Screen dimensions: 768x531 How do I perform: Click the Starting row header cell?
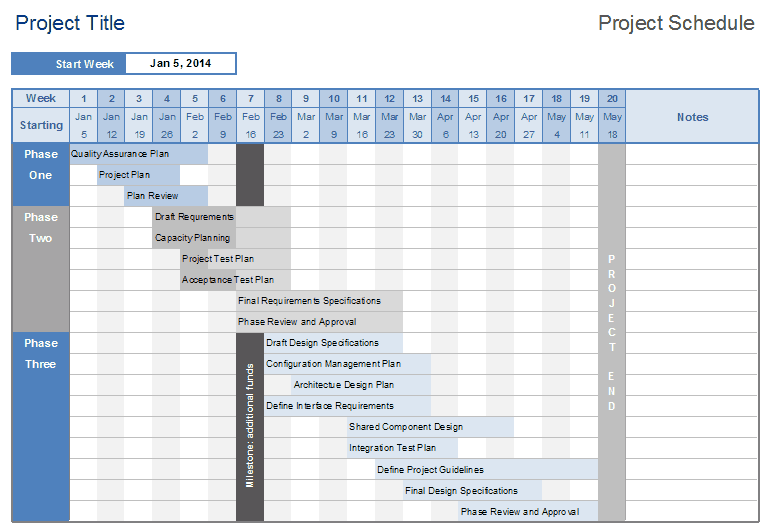coord(41,125)
